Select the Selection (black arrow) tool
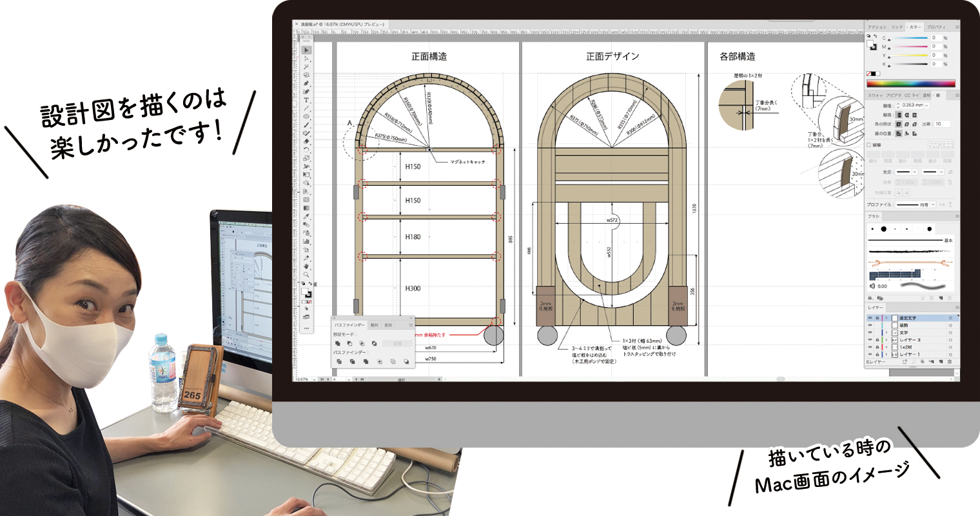Image resolution: width=980 pixels, height=516 pixels. [x=306, y=50]
